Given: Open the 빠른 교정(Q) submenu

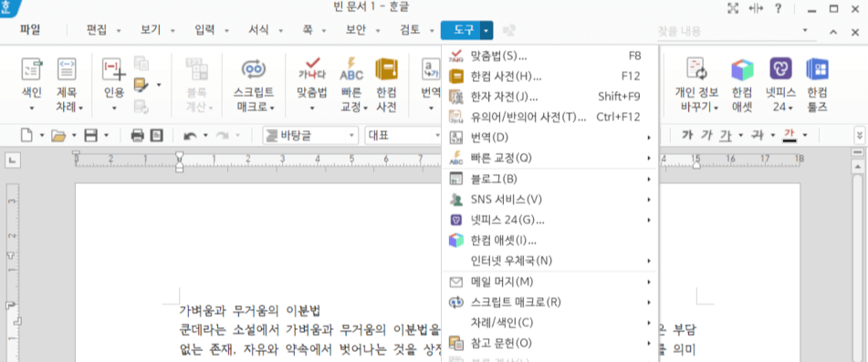Looking at the screenshot, I should click(549, 158).
